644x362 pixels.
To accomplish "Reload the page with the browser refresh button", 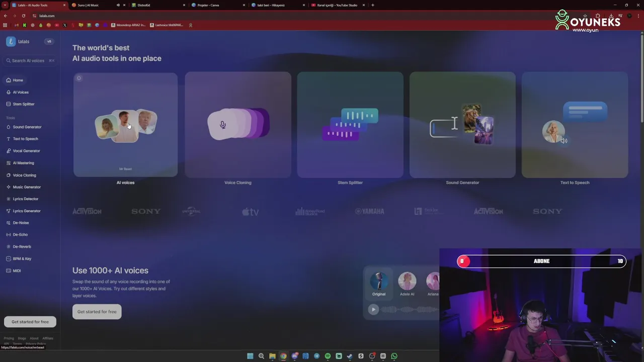I will click(23, 16).
